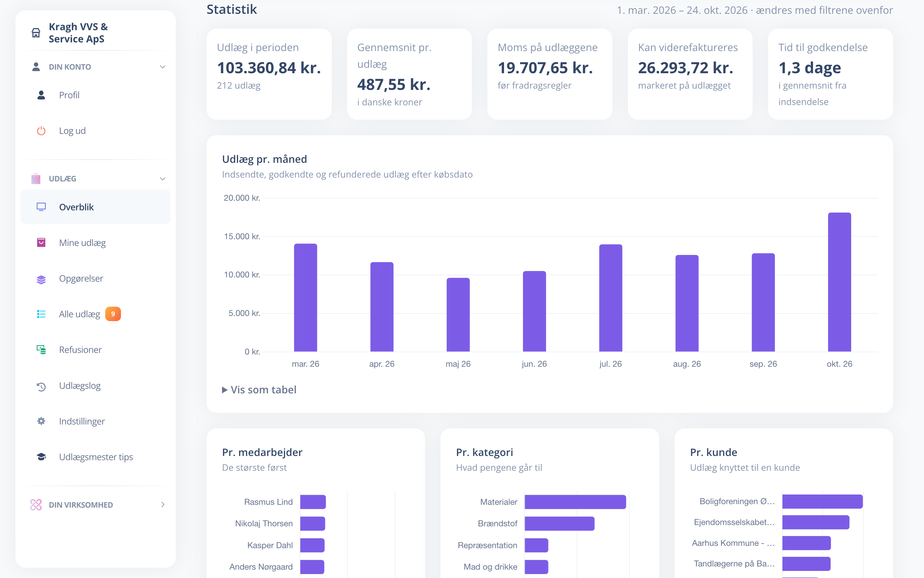
Task: Click the Brændstof bar in Pr. kategori
Action: tap(559, 523)
